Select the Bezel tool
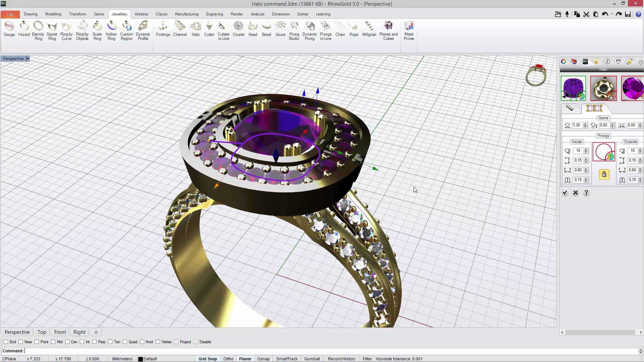Image resolution: width=644 pixels, height=362 pixels. [x=266, y=29]
